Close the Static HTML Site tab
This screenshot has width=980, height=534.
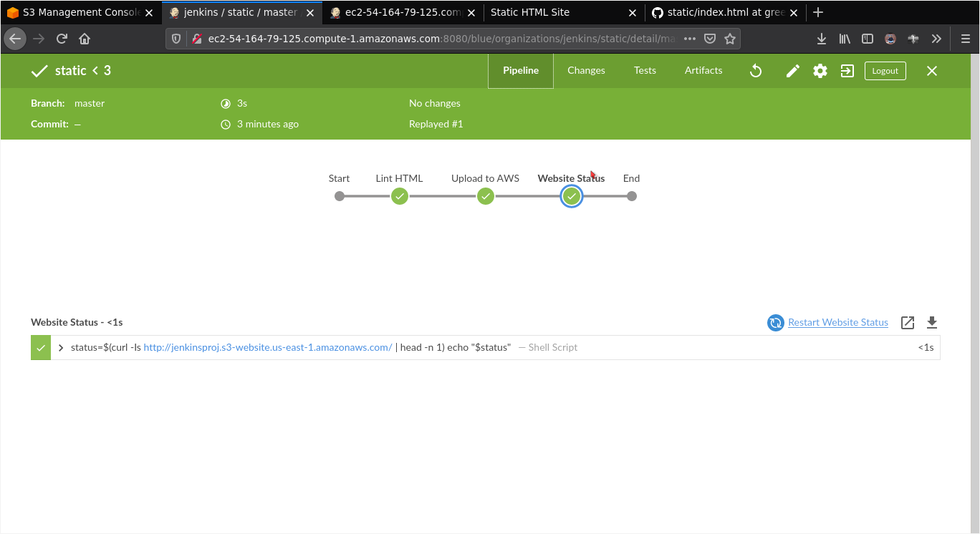click(633, 12)
